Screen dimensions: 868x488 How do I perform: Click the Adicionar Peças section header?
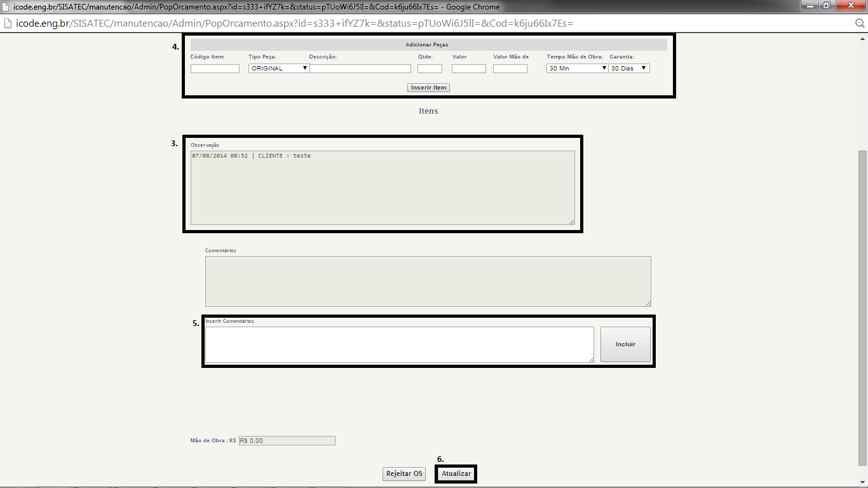click(428, 44)
